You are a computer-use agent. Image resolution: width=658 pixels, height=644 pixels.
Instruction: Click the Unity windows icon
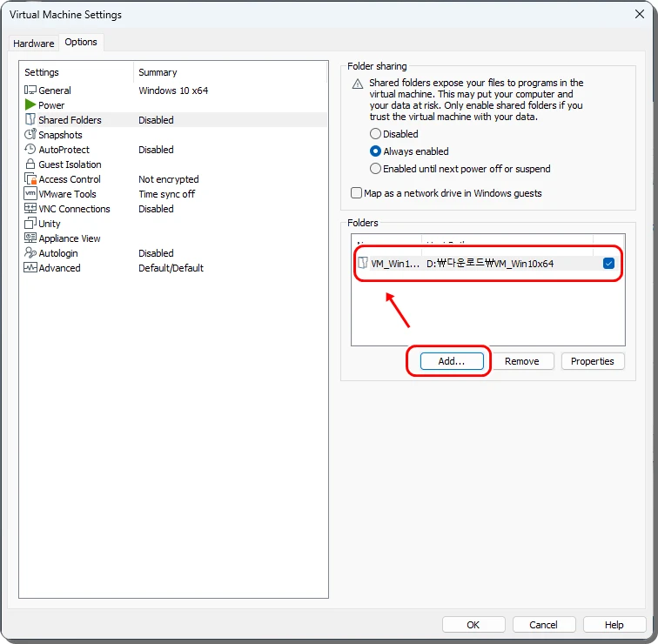(x=30, y=223)
